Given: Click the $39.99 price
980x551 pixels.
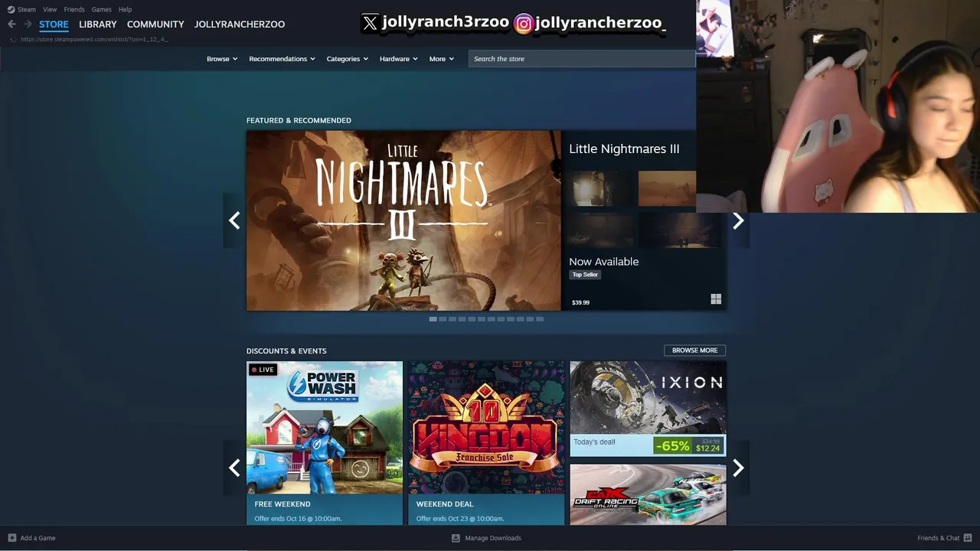Looking at the screenshot, I should pyautogui.click(x=580, y=302).
